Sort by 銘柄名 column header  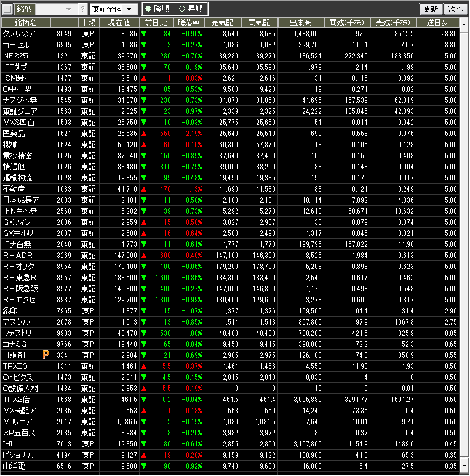click(26, 22)
